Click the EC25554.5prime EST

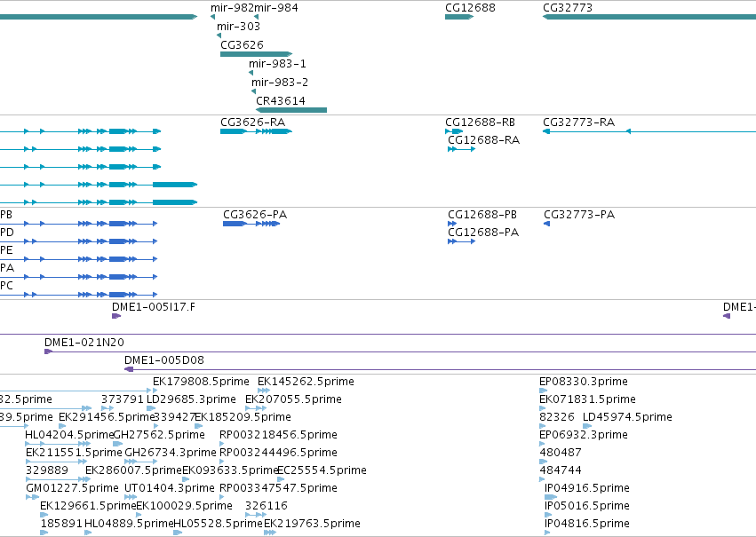pyautogui.click(x=281, y=479)
